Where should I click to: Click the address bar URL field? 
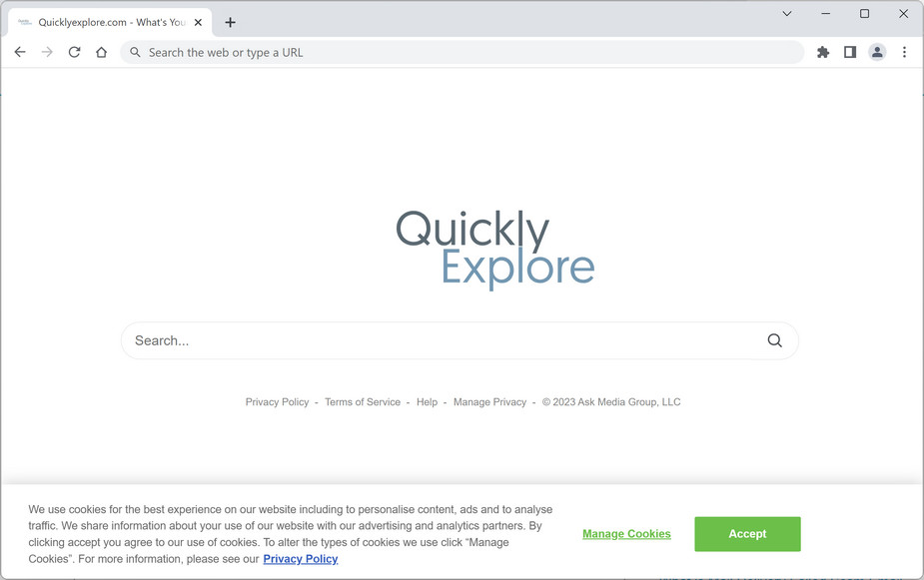[462, 52]
